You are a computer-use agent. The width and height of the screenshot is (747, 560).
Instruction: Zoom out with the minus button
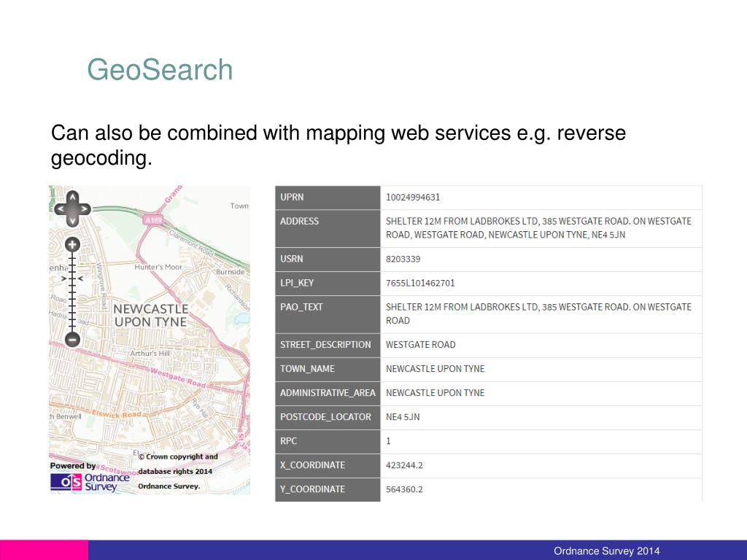pos(72,340)
